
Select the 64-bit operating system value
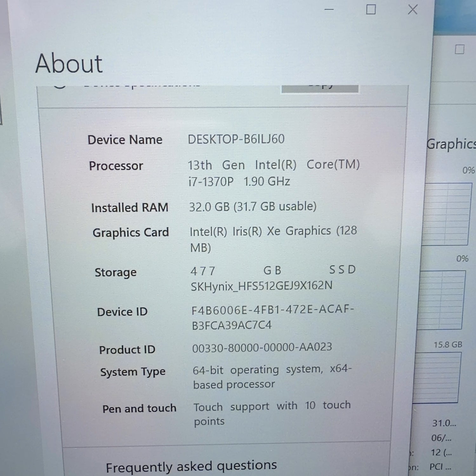pos(272,377)
